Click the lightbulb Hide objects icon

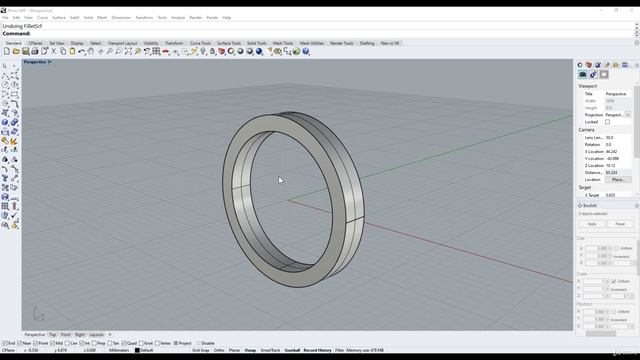click(203, 51)
